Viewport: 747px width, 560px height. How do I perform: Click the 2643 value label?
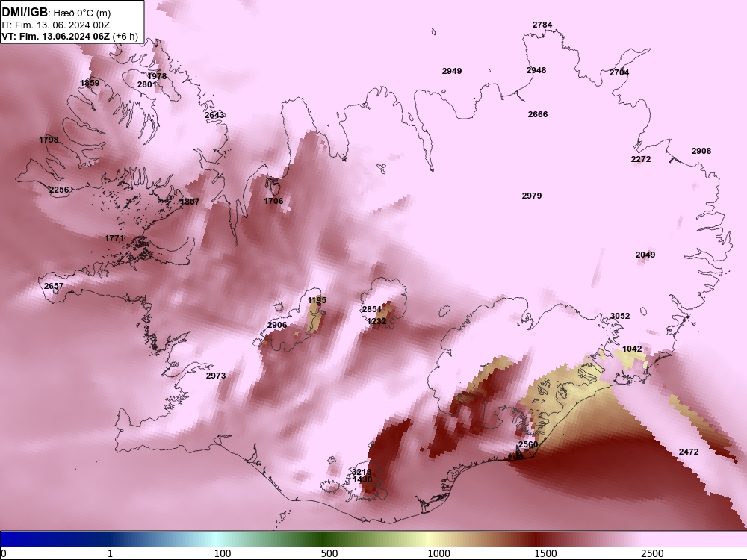[214, 115]
